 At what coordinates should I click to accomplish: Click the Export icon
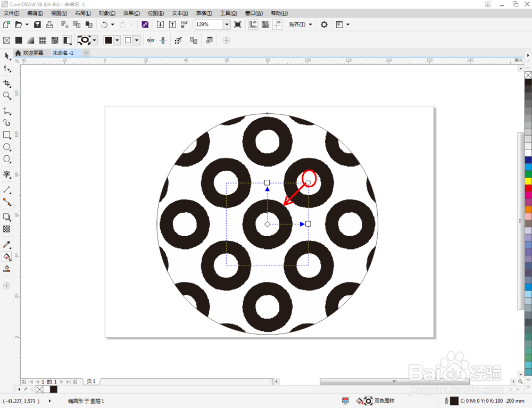click(172, 24)
